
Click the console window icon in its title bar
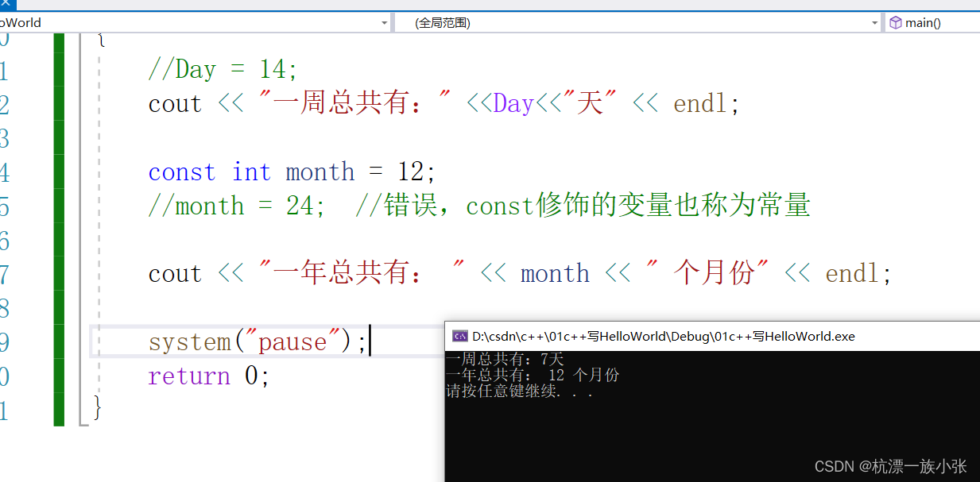459,336
